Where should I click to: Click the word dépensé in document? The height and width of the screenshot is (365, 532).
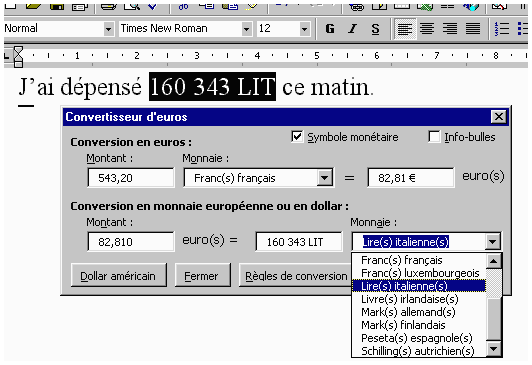(x=101, y=88)
